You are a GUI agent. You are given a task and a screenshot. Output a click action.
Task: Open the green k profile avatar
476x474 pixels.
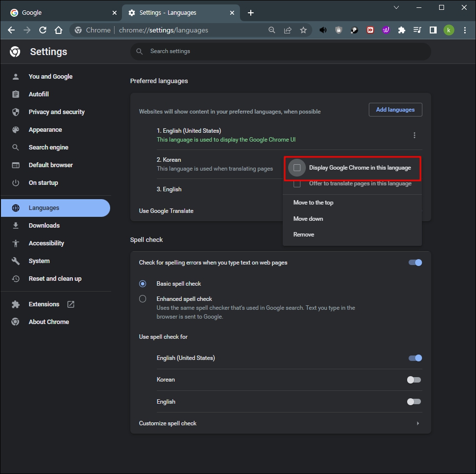coord(448,30)
